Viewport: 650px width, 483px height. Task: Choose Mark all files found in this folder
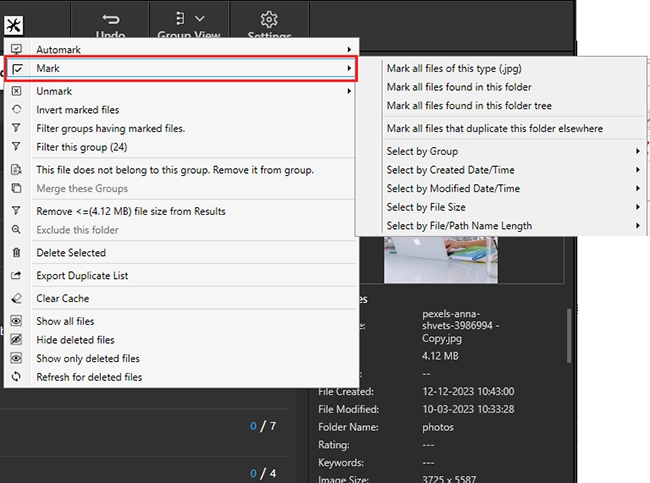pyautogui.click(x=501, y=87)
